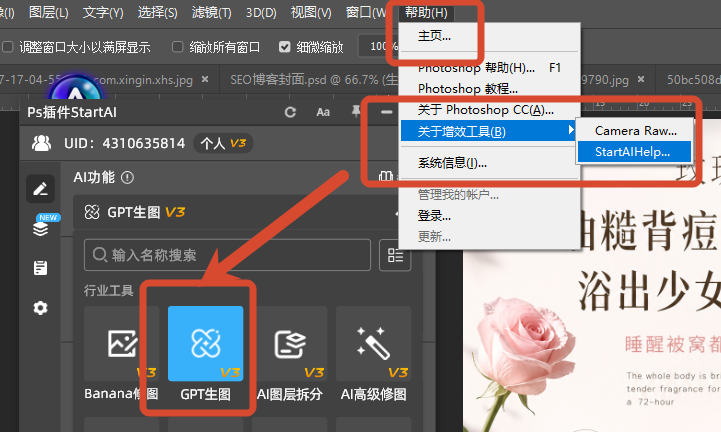
Task: Click the 帮助(H) menu
Action: click(426, 12)
